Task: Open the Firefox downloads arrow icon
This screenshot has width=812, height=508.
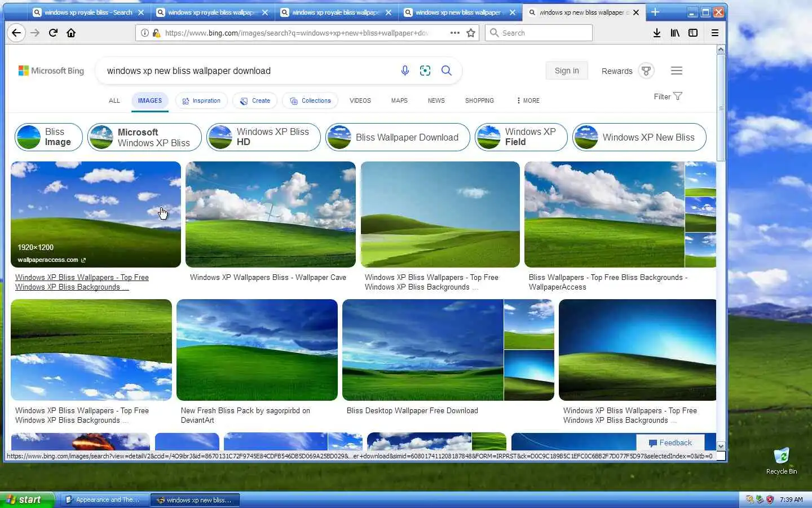Action: (x=657, y=33)
